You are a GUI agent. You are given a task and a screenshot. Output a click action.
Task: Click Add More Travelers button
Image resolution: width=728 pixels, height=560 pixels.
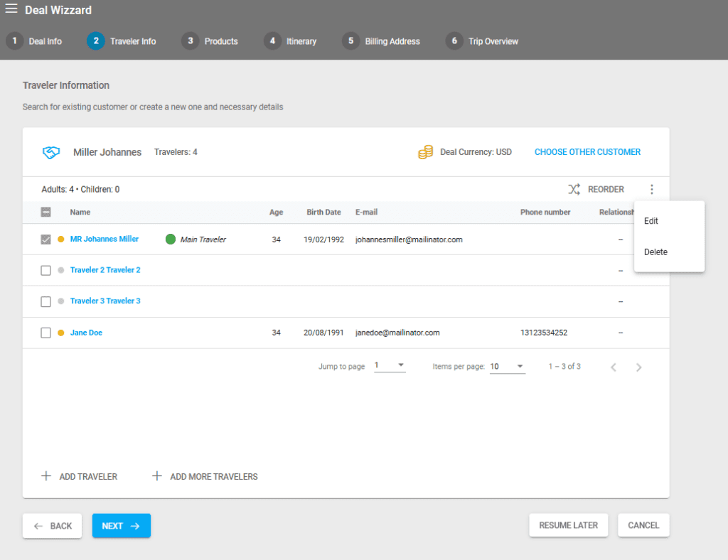point(205,477)
